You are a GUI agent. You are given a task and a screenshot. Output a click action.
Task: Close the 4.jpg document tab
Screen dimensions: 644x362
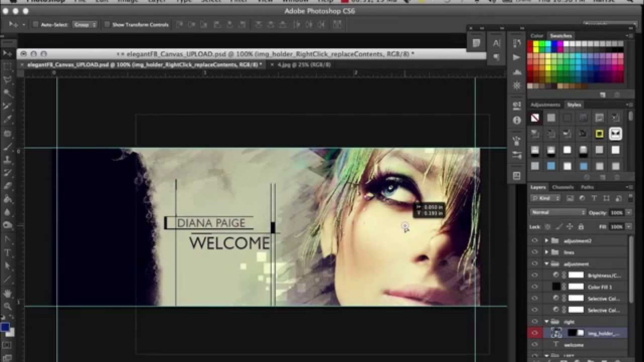[x=272, y=65]
